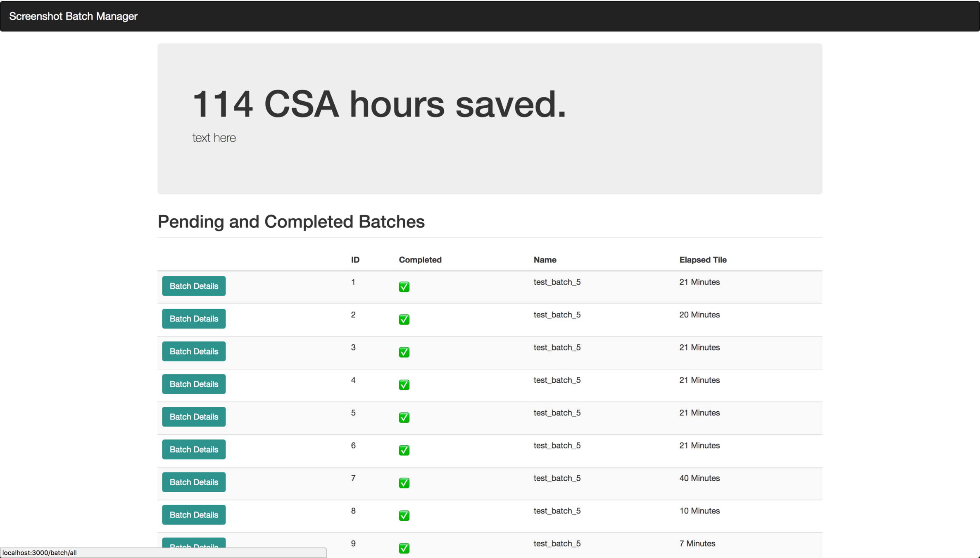
Task: Click the green checkmark in row 4
Action: pyautogui.click(x=404, y=385)
